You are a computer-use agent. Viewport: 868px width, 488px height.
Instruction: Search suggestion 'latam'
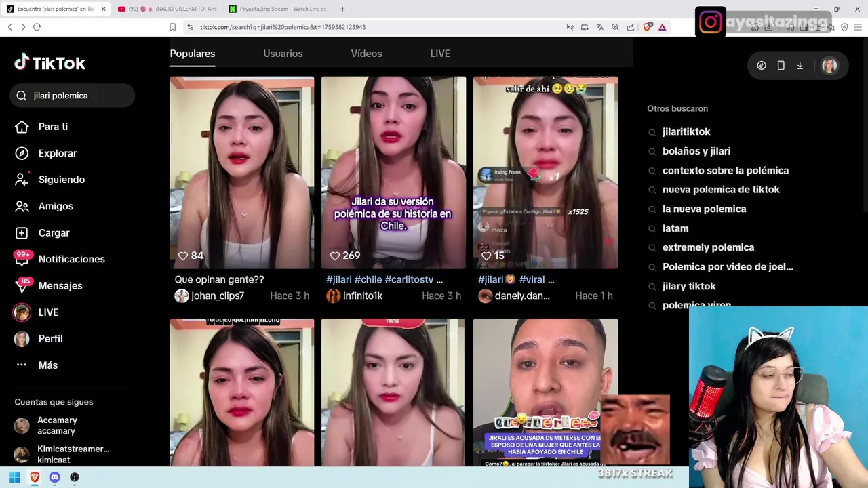675,228
